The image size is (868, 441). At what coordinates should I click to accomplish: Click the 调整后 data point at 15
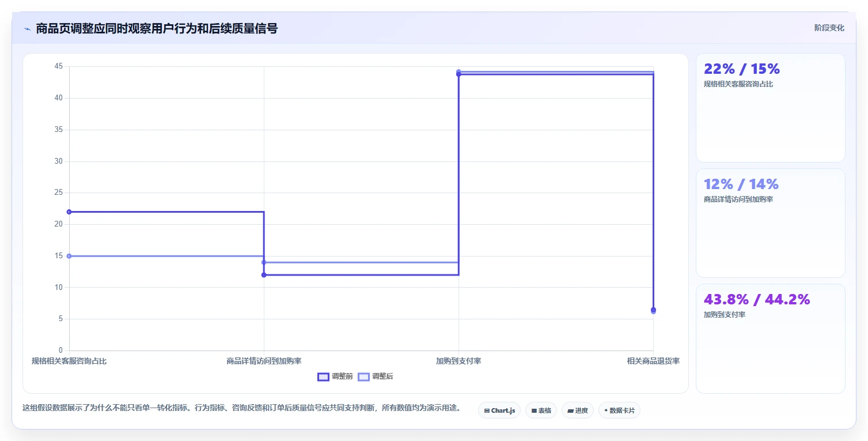(x=69, y=256)
